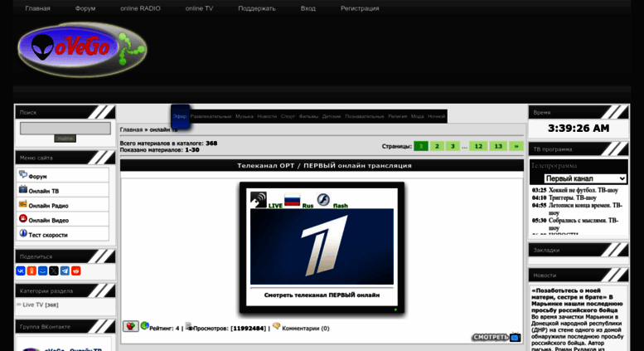
Task: Open the Первый channel logo thumbnail
Action: click(322, 246)
